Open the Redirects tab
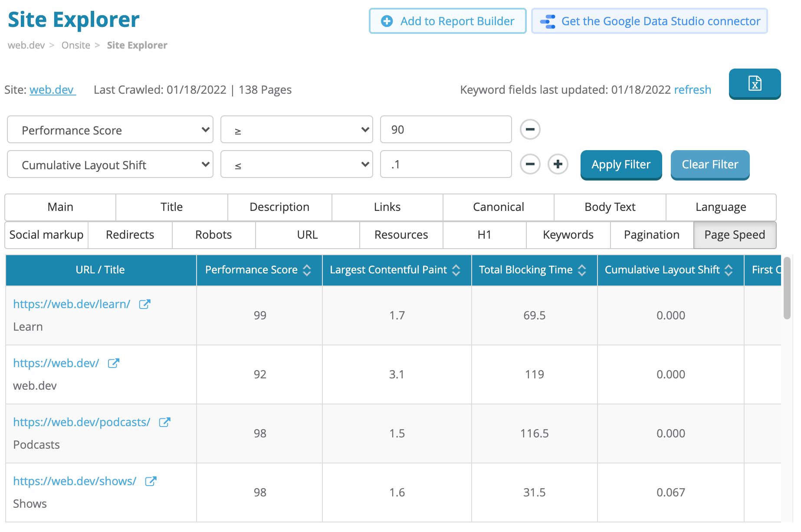 point(130,235)
